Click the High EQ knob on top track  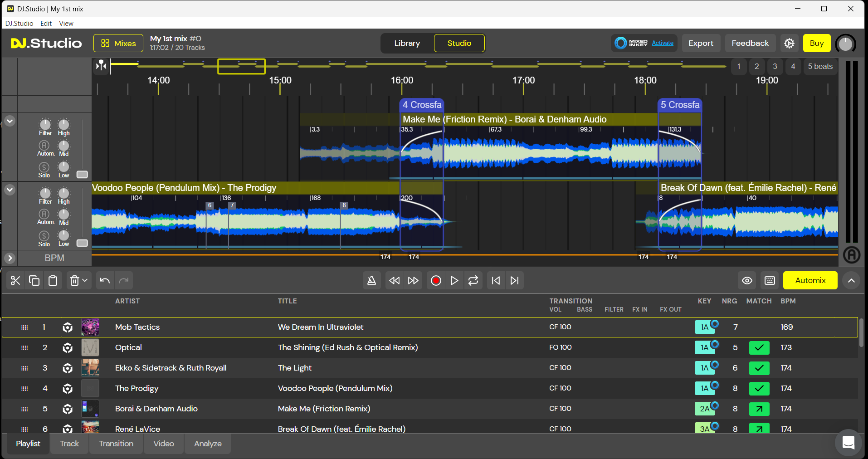(x=64, y=125)
